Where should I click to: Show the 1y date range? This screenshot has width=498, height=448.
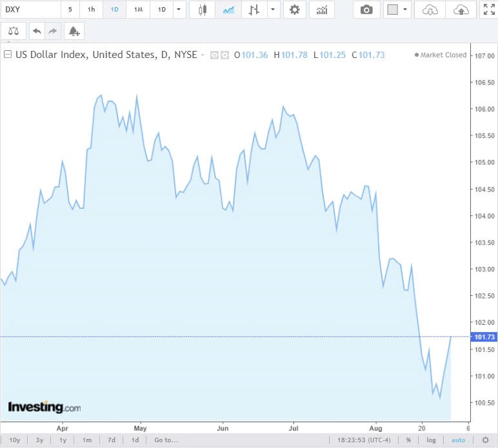pyautogui.click(x=63, y=440)
